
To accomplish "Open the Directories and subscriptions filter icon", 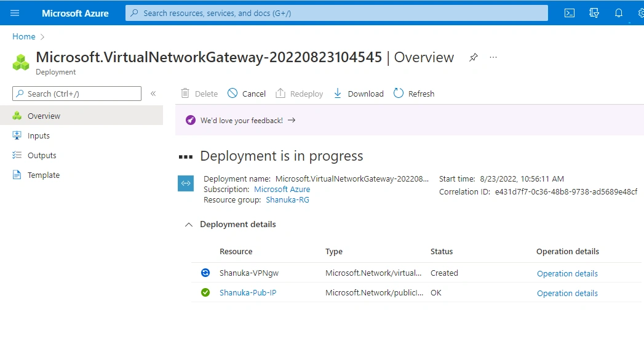I will pos(594,13).
